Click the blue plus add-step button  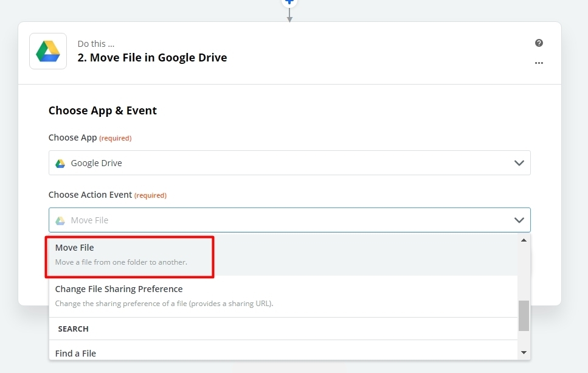(x=289, y=2)
